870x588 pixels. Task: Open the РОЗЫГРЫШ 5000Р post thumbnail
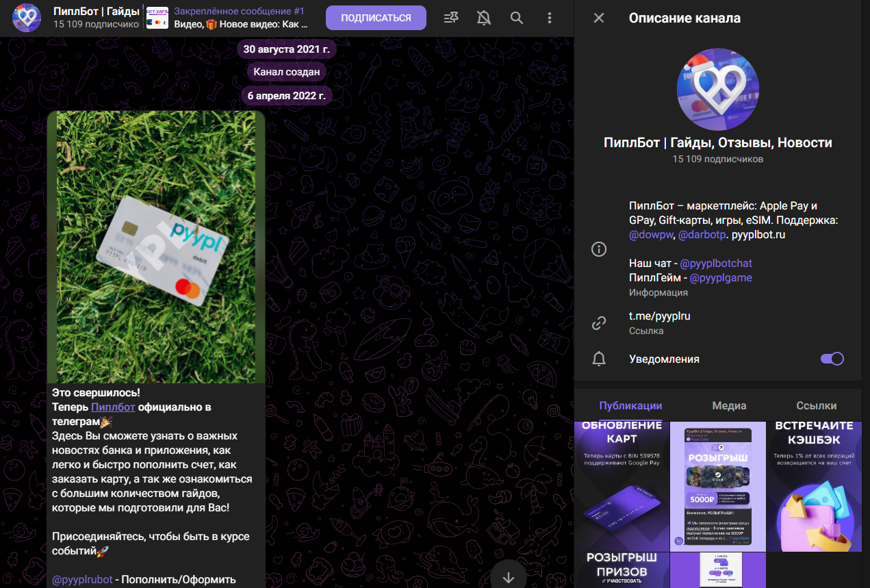(717, 486)
